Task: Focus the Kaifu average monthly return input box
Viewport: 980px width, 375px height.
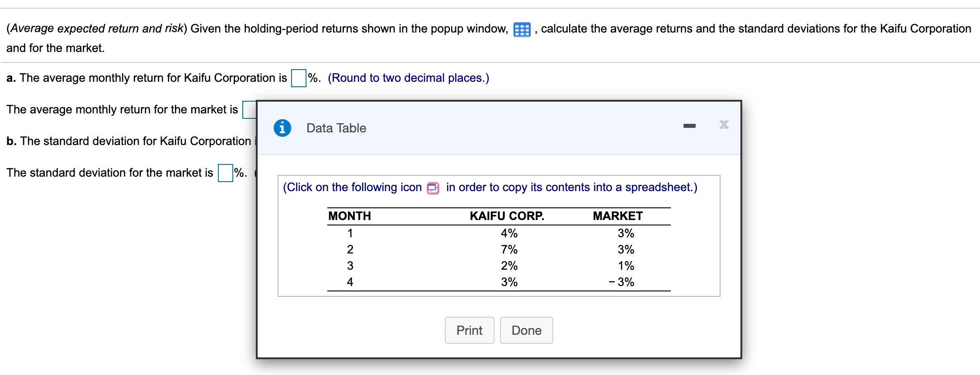Action: coord(299,78)
